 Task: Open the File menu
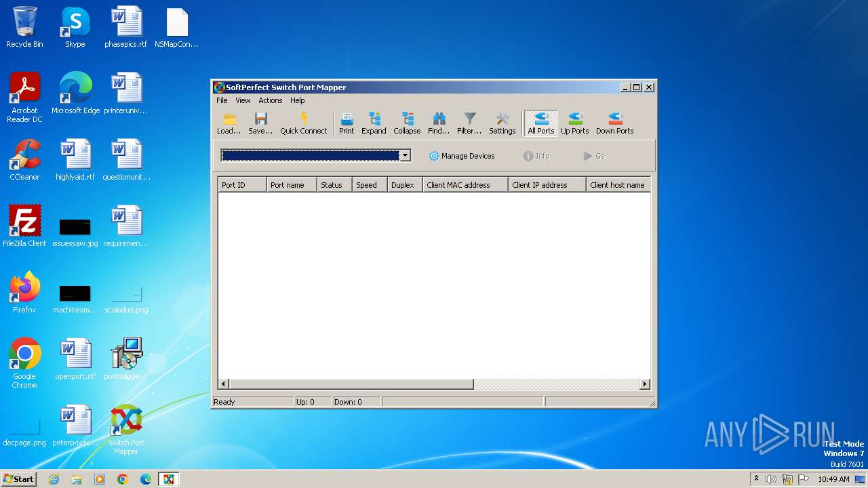click(222, 100)
